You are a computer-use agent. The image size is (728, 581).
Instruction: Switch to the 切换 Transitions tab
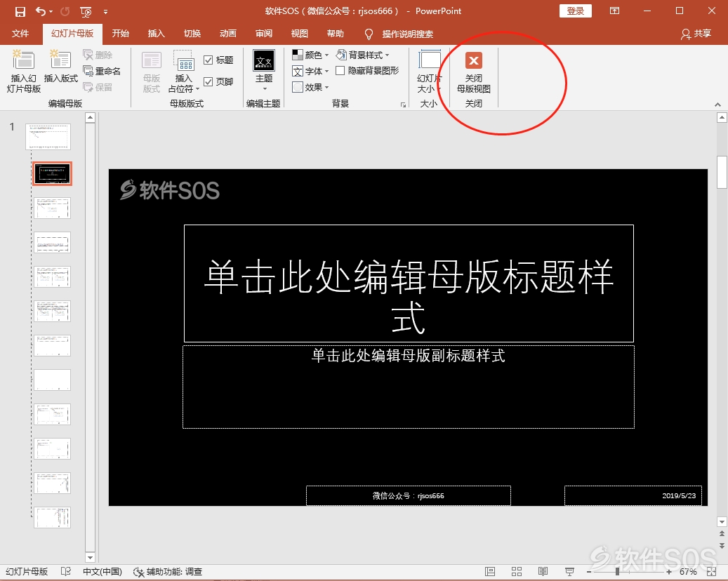pos(192,34)
